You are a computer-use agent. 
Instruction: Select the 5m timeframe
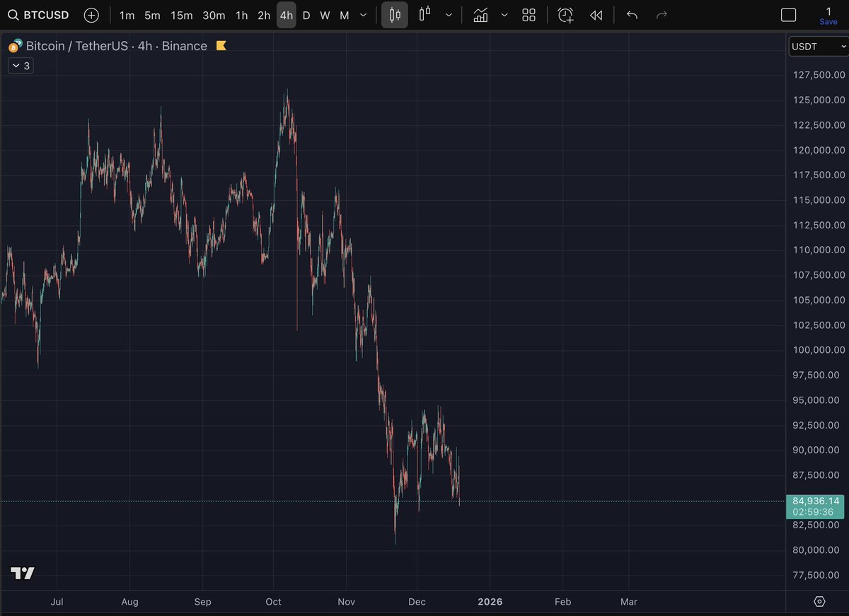(x=152, y=15)
